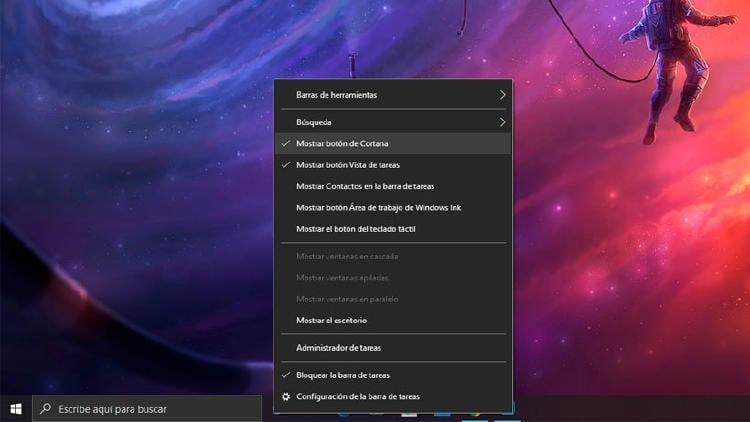Enable Mostrar el botón del teclado táctil
This screenshot has width=750, height=422.
click(x=355, y=229)
